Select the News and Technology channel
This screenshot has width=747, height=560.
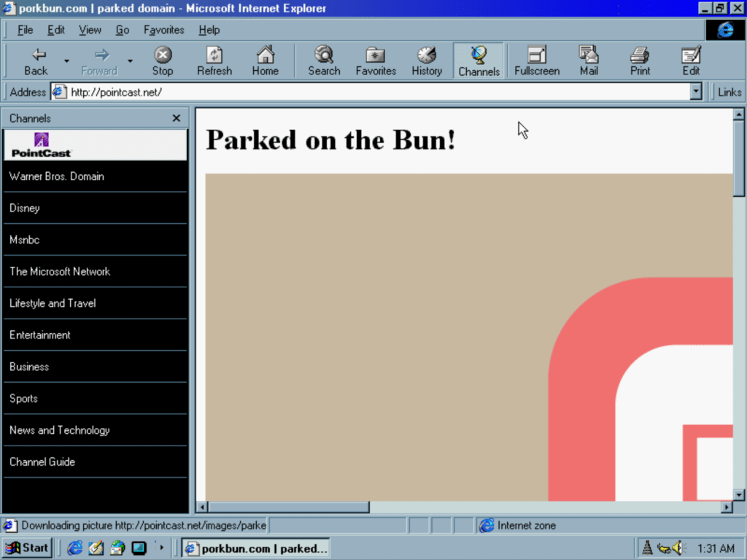(60, 430)
